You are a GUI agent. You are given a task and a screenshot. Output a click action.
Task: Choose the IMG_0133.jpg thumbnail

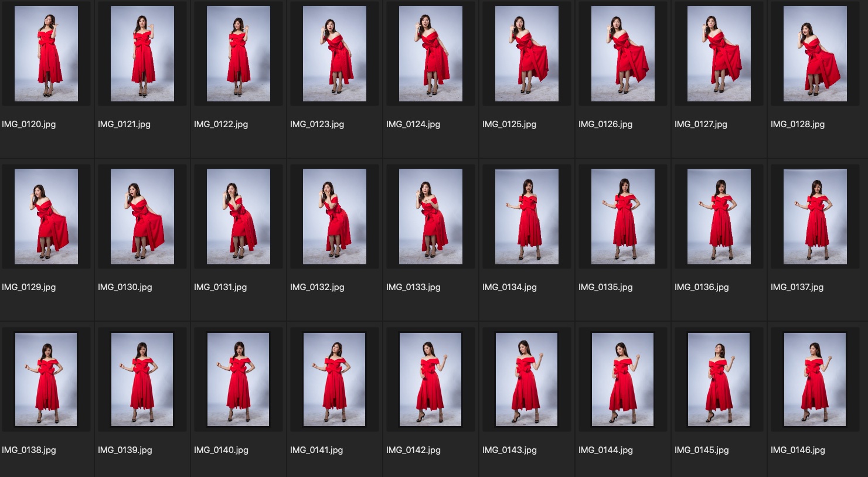tap(431, 217)
